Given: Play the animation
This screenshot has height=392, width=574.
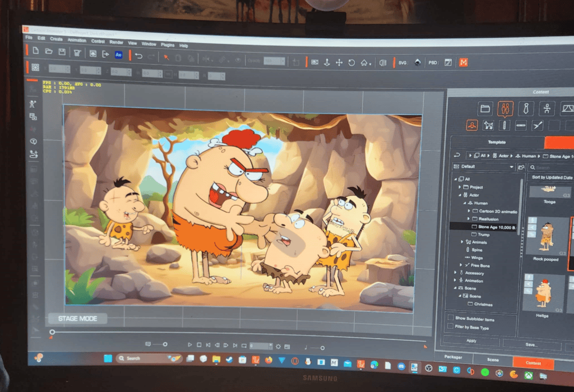Looking at the screenshot, I should point(189,344).
